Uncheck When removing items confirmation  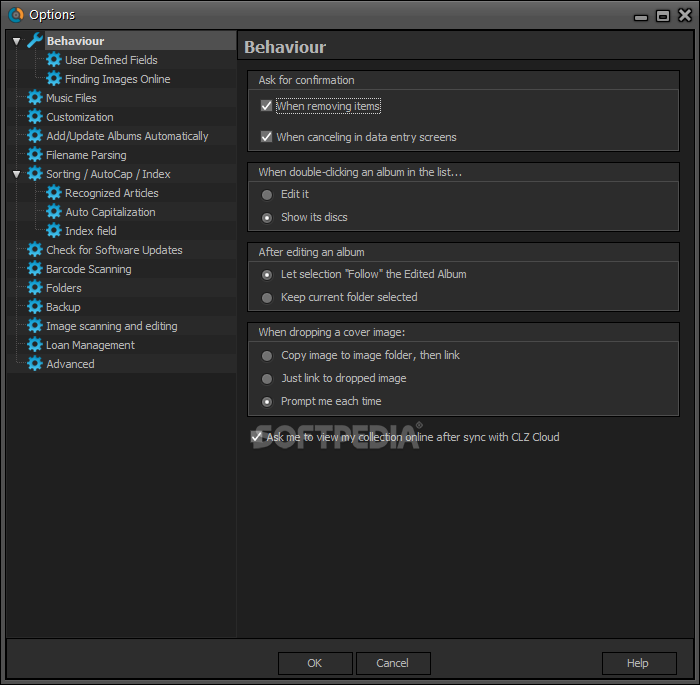(266, 106)
